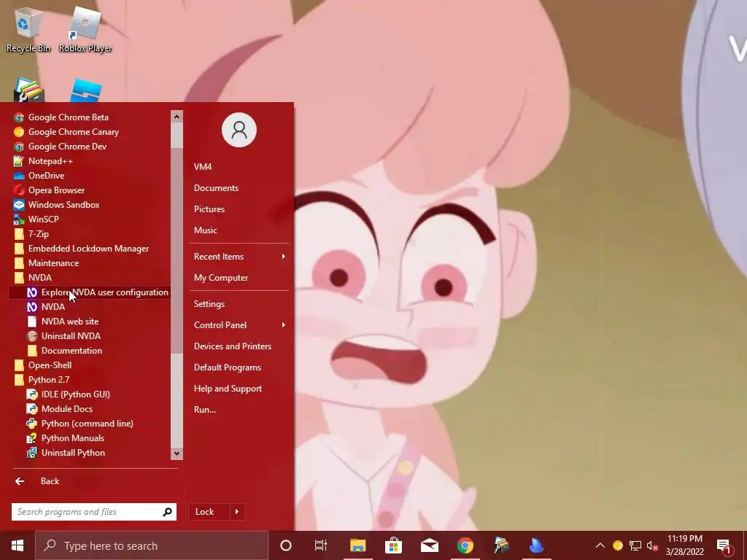Click the Lock button

209,512
